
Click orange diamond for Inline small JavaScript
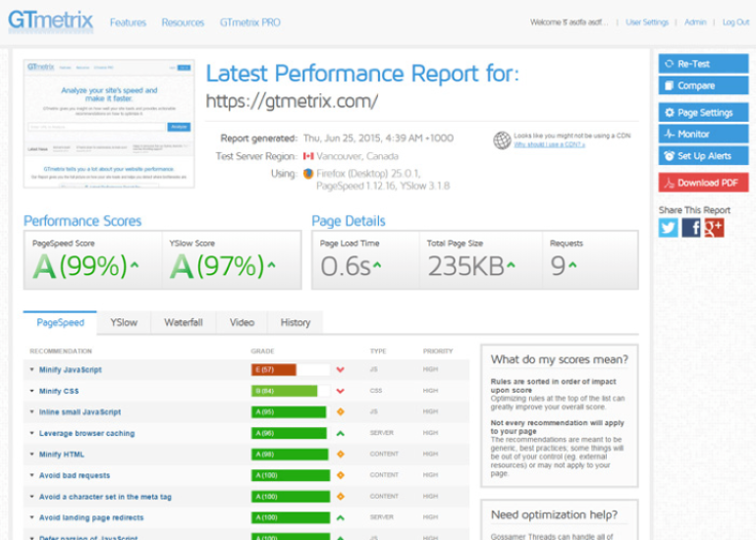(x=341, y=411)
